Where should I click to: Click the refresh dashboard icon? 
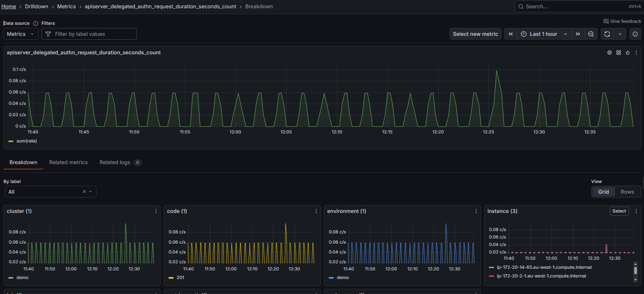click(x=607, y=34)
